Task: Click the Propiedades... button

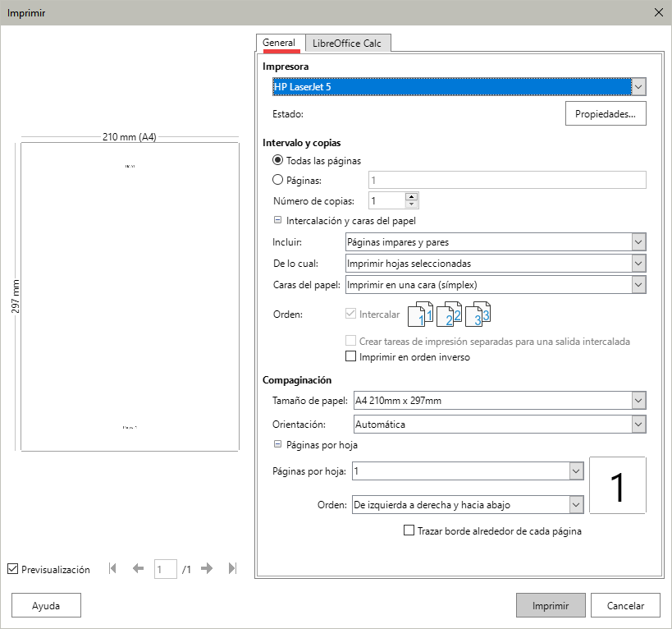Action: pyautogui.click(x=606, y=114)
